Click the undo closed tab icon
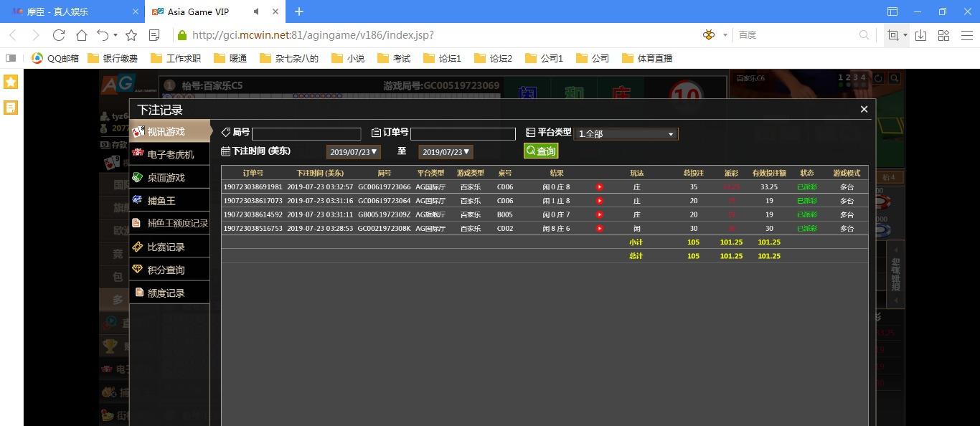 103,35
